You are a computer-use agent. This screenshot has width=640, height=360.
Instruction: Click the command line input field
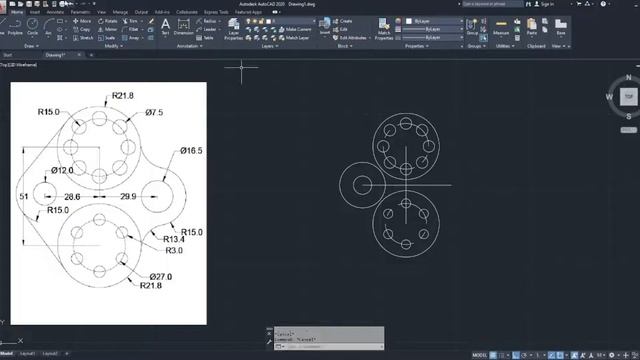click(x=333, y=347)
